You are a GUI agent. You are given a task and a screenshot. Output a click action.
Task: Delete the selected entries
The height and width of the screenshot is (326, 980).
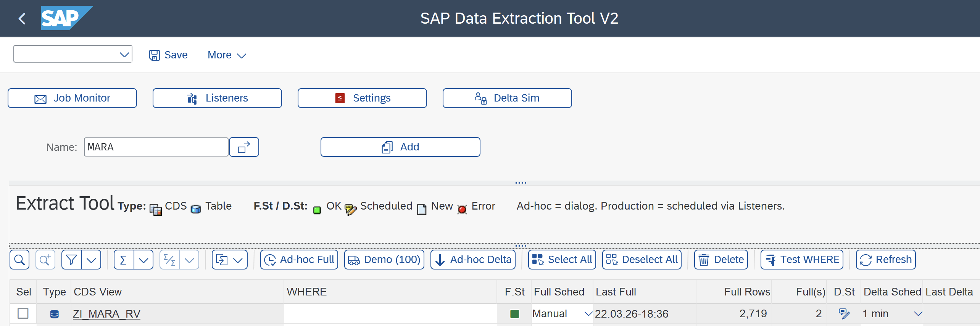pyautogui.click(x=721, y=260)
